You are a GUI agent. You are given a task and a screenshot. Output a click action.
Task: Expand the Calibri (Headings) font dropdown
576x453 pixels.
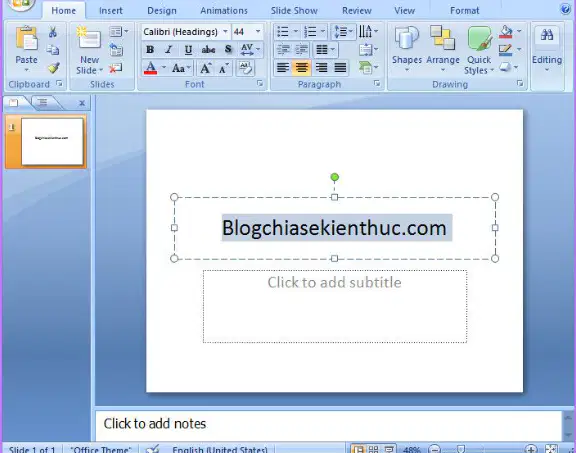[x=225, y=32]
